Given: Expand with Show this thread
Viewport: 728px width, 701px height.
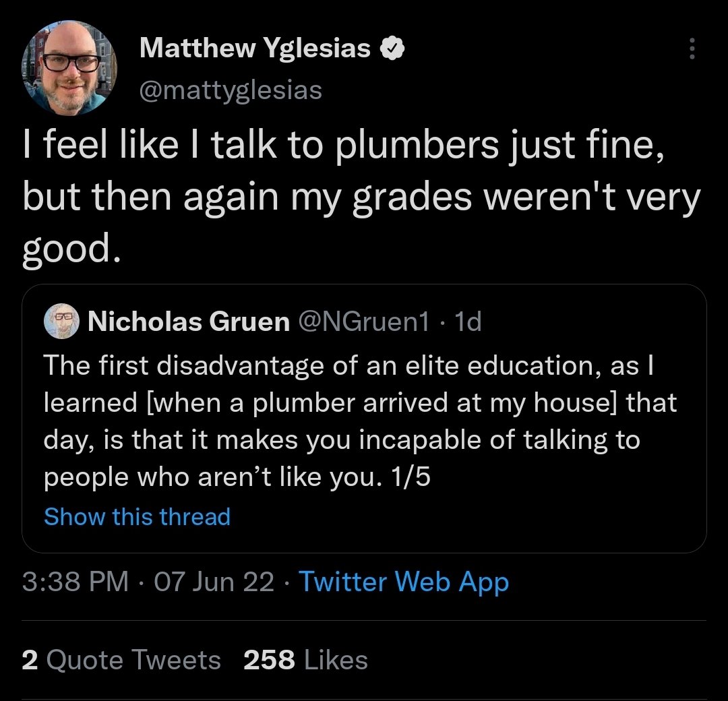Looking at the screenshot, I should 137,517.
